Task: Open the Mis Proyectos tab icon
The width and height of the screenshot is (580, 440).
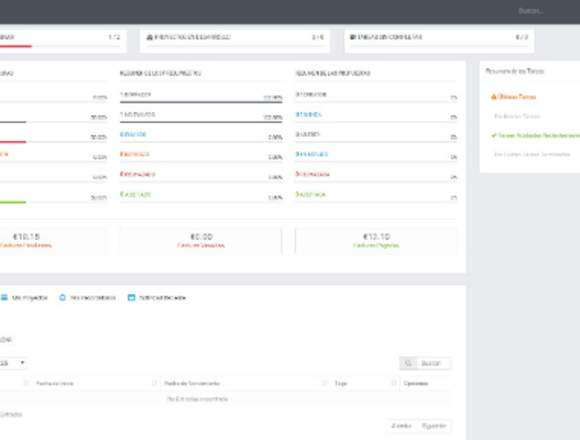Action: [x=4, y=298]
